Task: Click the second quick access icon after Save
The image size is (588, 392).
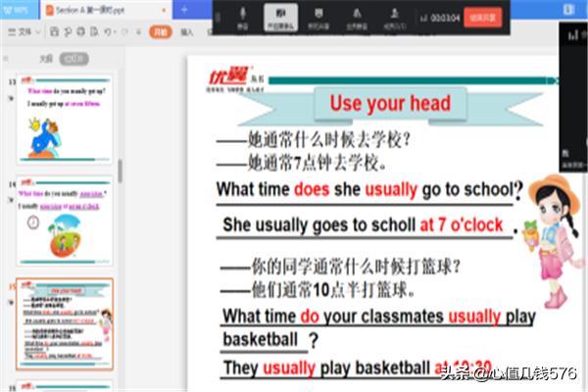Action: [x=68, y=32]
